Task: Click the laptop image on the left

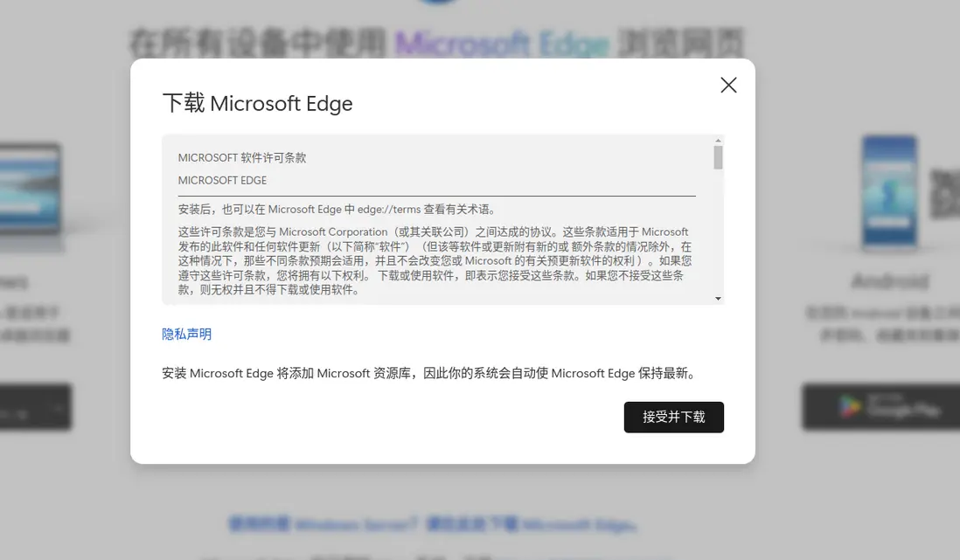Action: point(31,188)
